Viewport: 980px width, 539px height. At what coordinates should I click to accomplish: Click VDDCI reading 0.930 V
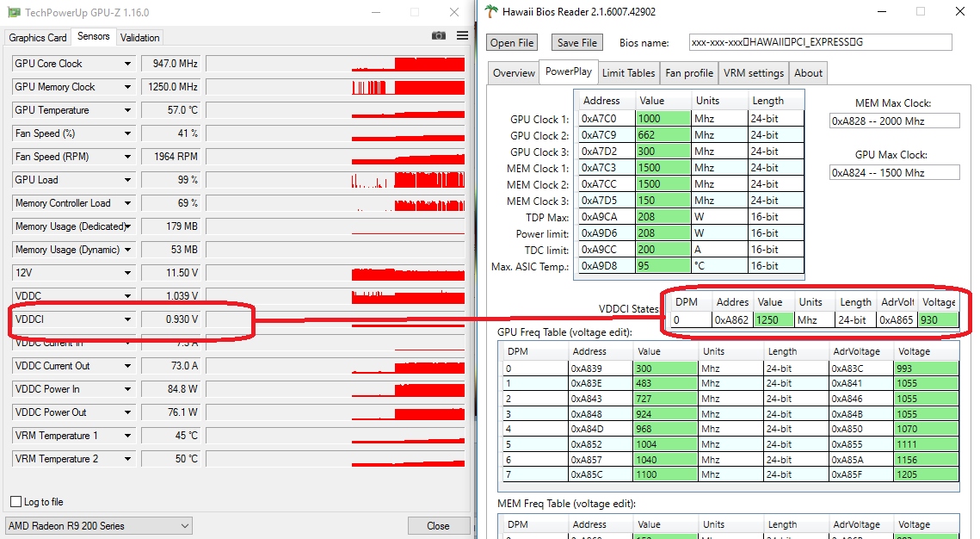pyautogui.click(x=170, y=319)
